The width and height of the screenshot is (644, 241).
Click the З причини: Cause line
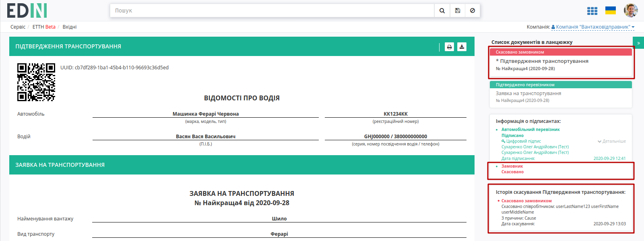pyautogui.click(x=519, y=218)
